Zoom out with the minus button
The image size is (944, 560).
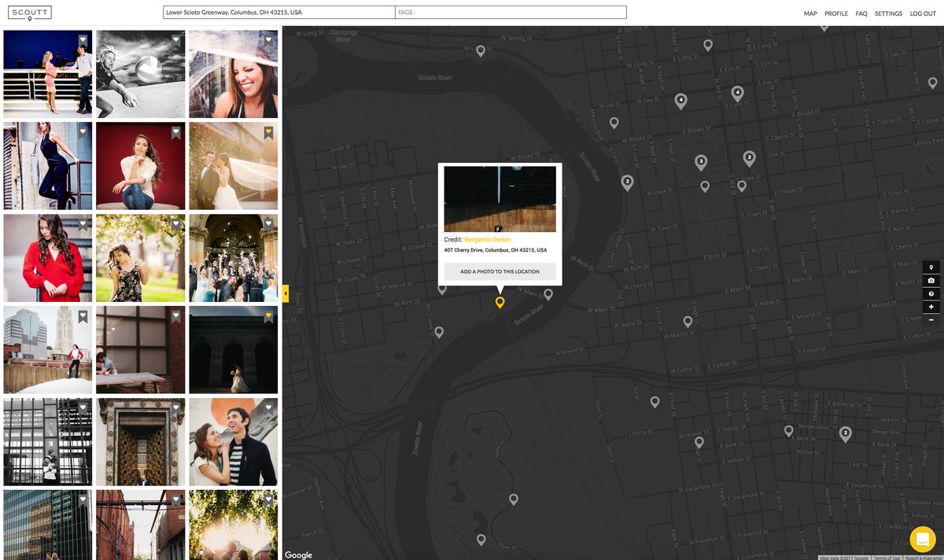[x=931, y=319]
